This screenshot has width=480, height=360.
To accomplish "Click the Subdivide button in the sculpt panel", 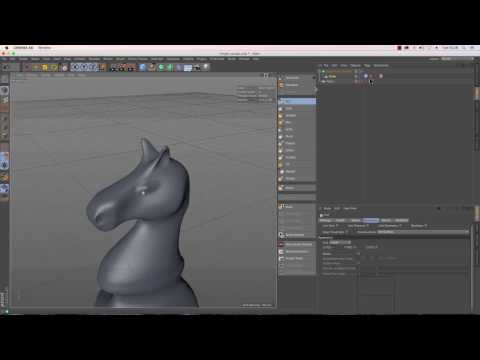I will [x=297, y=78].
